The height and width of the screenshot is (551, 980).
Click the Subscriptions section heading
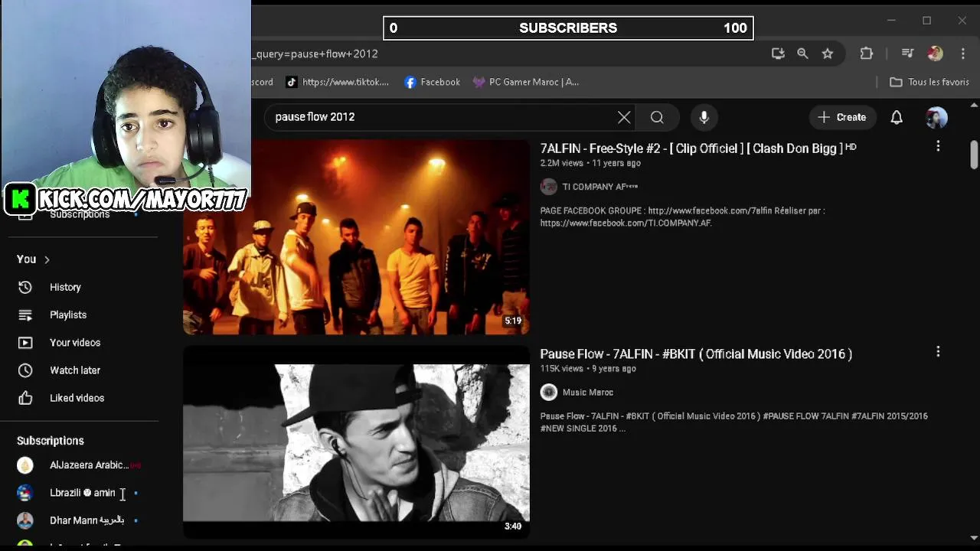pyautogui.click(x=51, y=441)
